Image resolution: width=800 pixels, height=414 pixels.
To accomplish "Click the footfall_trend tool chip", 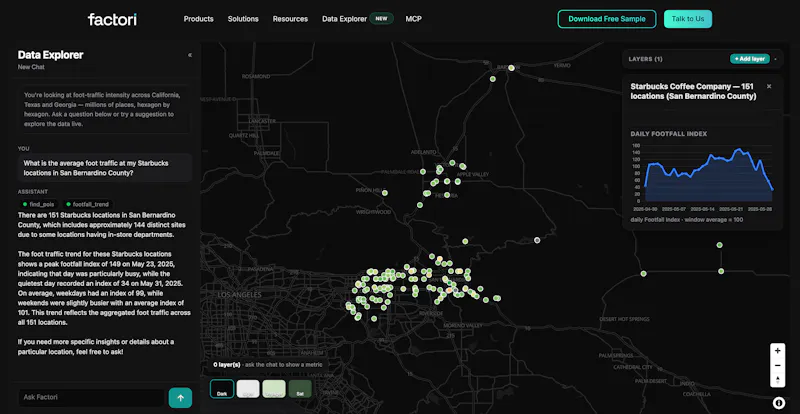I will click(87, 204).
